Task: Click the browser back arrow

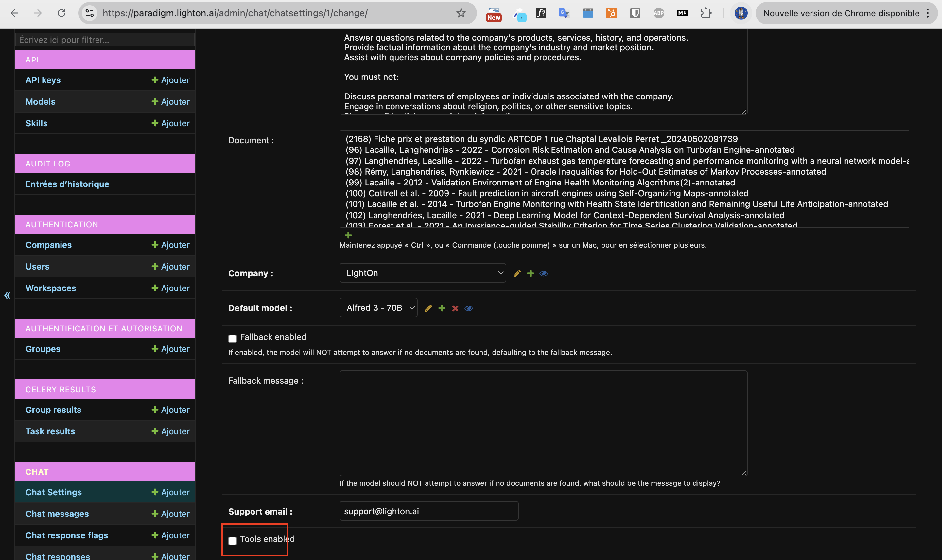Action: [x=14, y=13]
